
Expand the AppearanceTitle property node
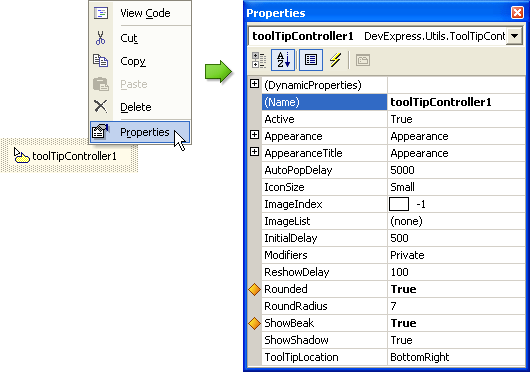[x=255, y=152]
